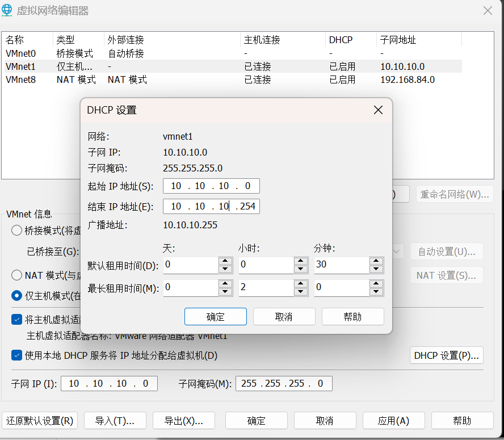Open DHCP 设置(P)... button
The image size is (504, 440).
point(446,355)
